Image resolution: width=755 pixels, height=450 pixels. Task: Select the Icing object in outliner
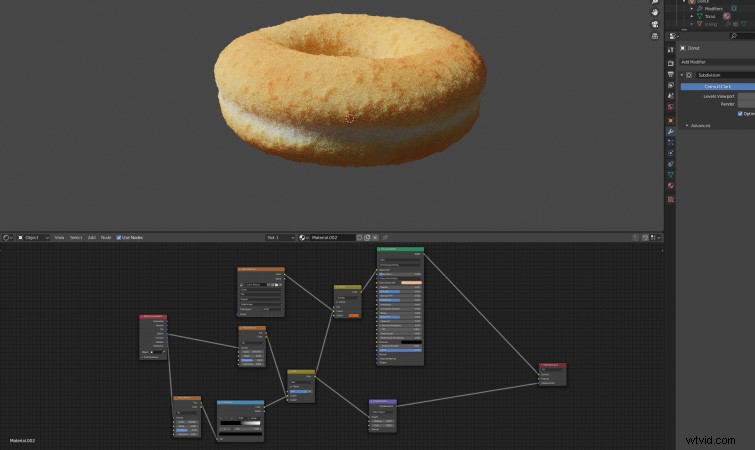(711, 24)
